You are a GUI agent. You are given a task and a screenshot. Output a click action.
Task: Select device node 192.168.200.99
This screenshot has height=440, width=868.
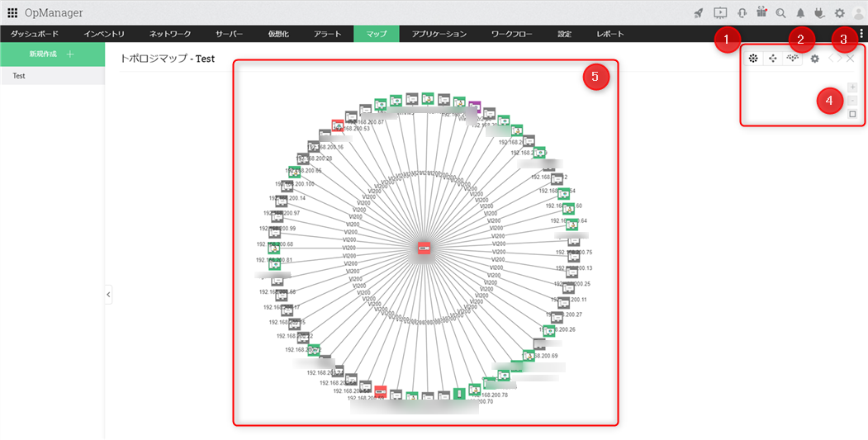pyautogui.click(x=274, y=233)
